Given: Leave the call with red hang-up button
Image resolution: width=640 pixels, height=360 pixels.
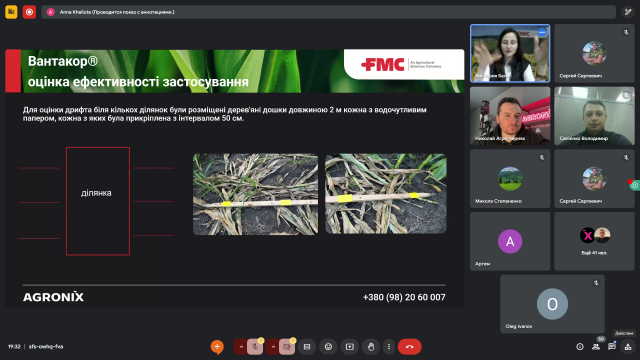Looking at the screenshot, I should pos(409,347).
